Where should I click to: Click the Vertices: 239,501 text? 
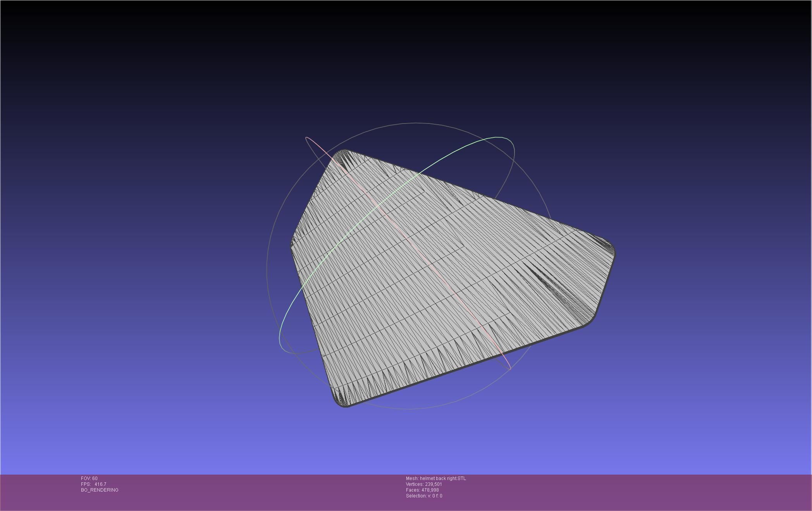pos(424,484)
